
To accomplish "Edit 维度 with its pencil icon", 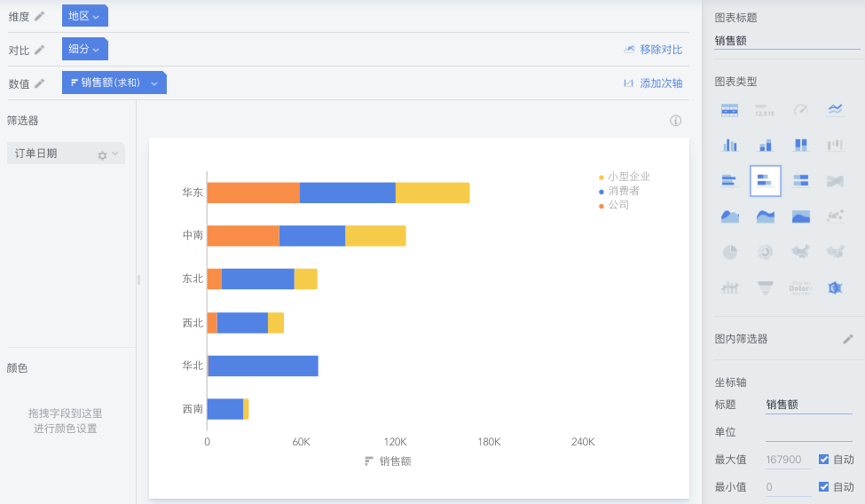I will pyautogui.click(x=39, y=16).
